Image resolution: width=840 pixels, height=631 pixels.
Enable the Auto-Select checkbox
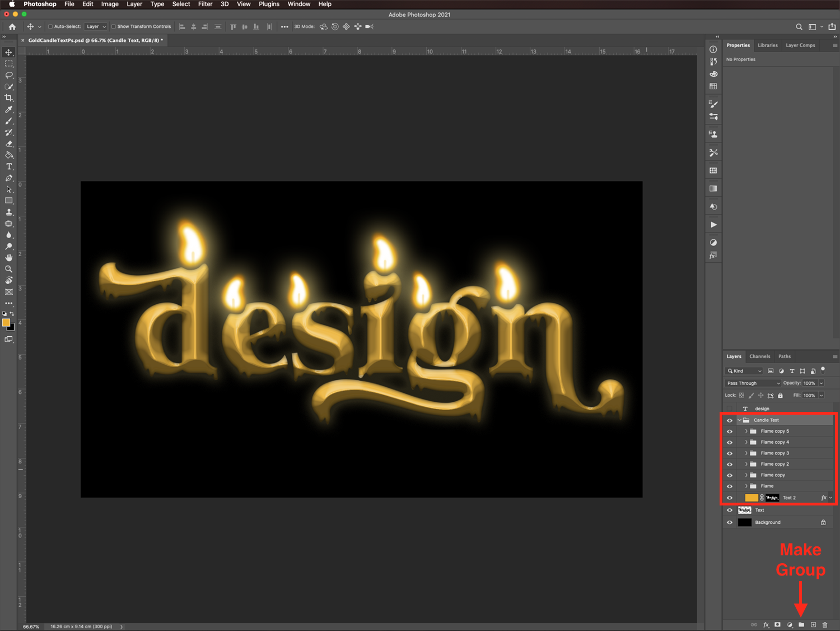click(x=50, y=26)
